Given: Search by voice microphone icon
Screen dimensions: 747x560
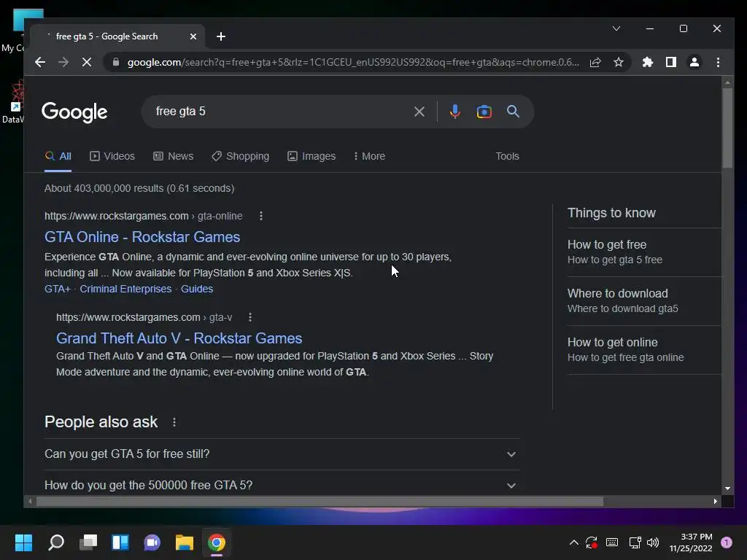Looking at the screenshot, I should [455, 112].
